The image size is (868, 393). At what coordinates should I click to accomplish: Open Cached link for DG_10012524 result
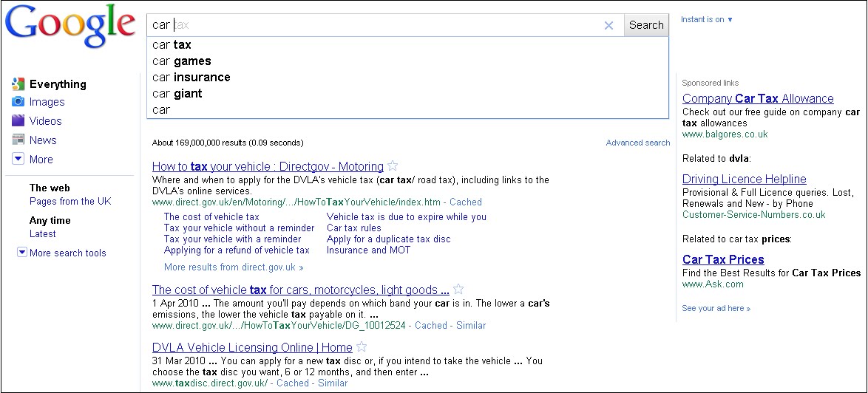(x=431, y=325)
